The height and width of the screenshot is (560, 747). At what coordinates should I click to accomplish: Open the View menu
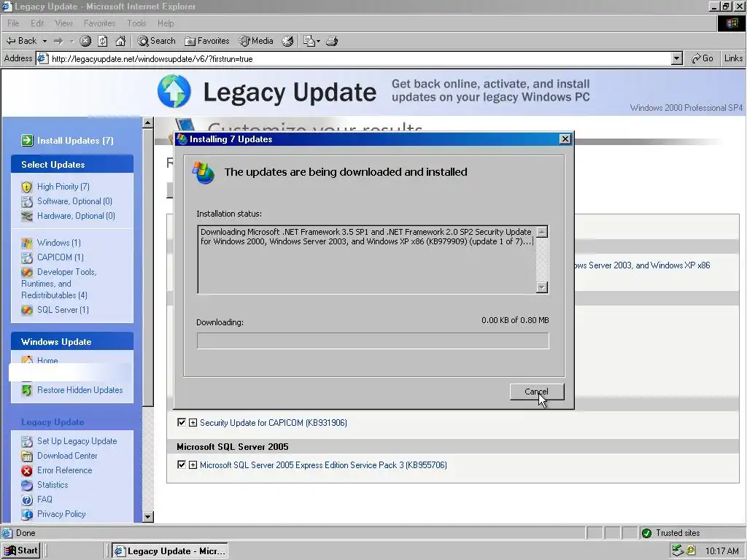(63, 23)
